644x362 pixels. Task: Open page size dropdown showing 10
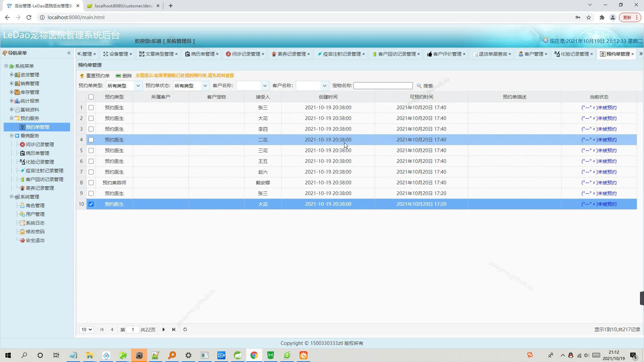86,329
